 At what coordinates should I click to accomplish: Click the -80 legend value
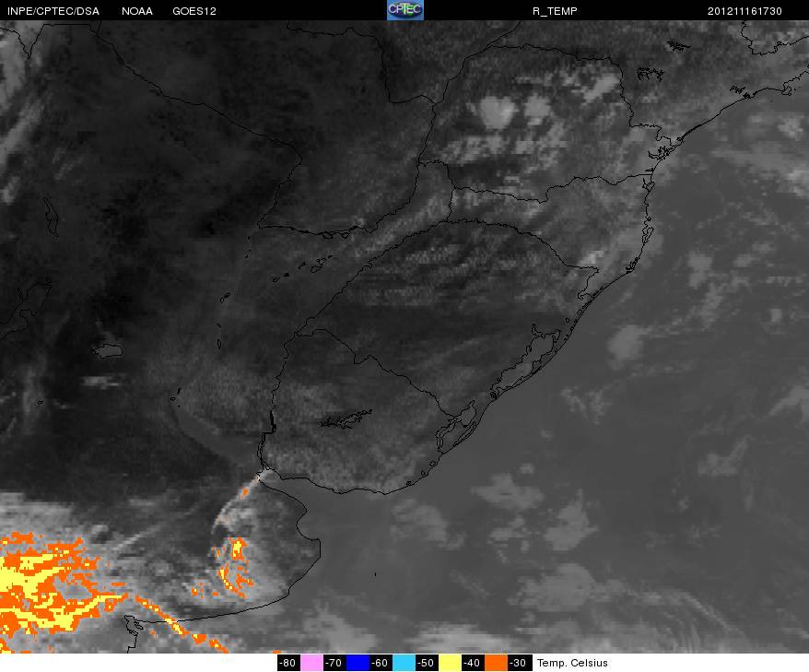(x=287, y=663)
